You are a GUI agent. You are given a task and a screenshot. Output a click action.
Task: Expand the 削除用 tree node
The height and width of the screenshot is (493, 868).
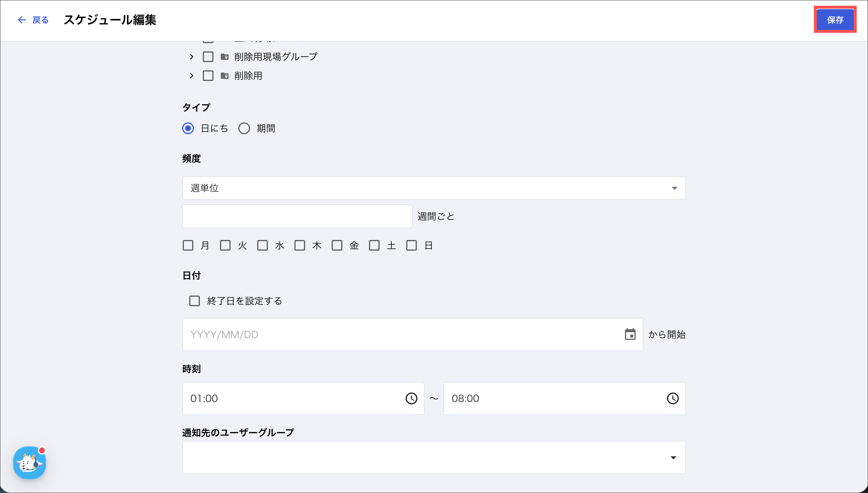click(x=192, y=76)
